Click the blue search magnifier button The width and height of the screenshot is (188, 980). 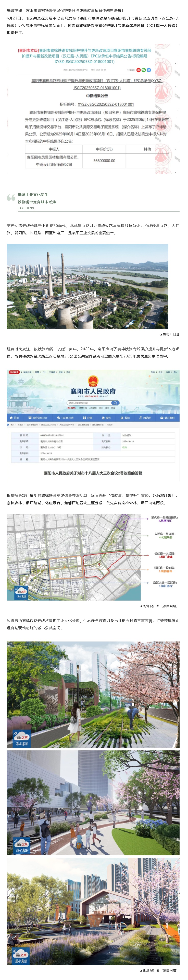click(115, 403)
